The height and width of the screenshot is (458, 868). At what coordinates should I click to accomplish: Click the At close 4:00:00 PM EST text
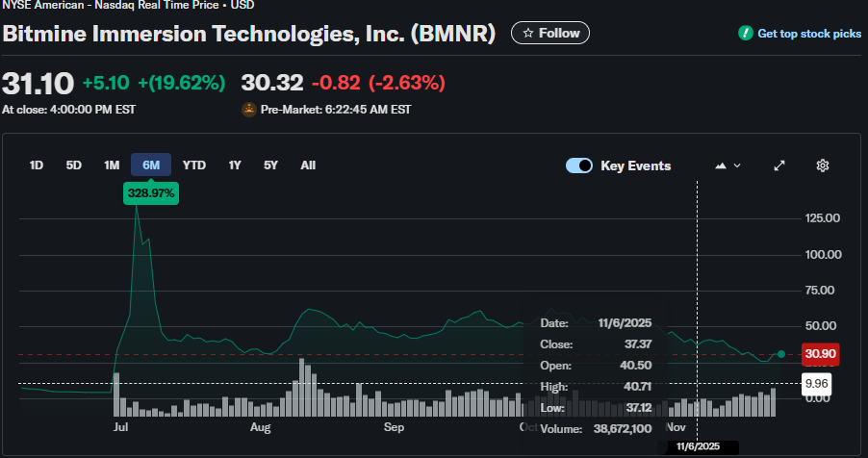click(x=68, y=110)
